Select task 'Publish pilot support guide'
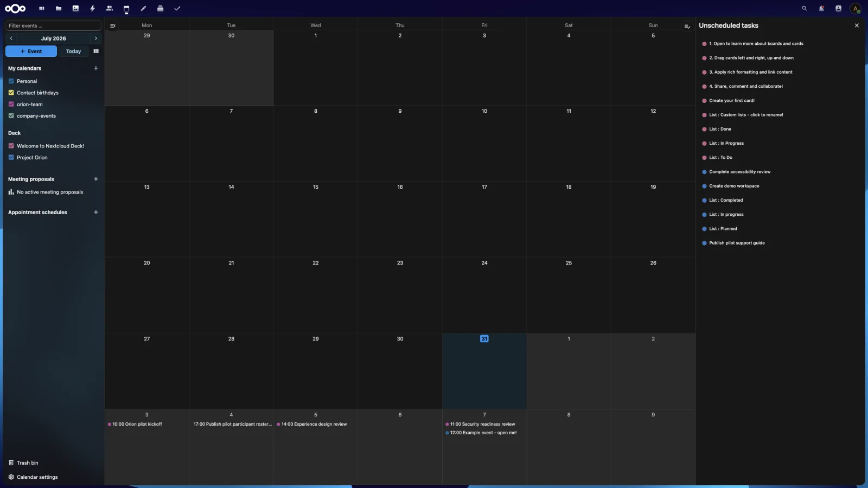This screenshot has height=488, width=868. (x=737, y=243)
